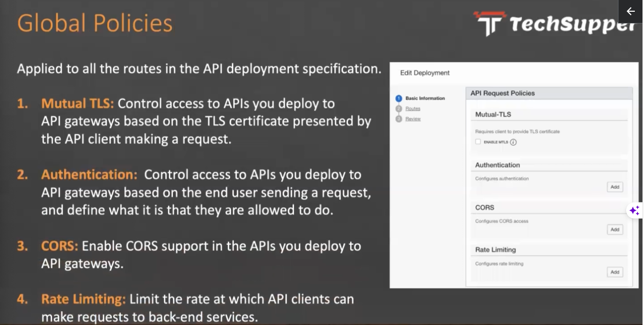Viewport: 644px width, 325px height.
Task: Go to the Routes step link
Action: click(413, 109)
